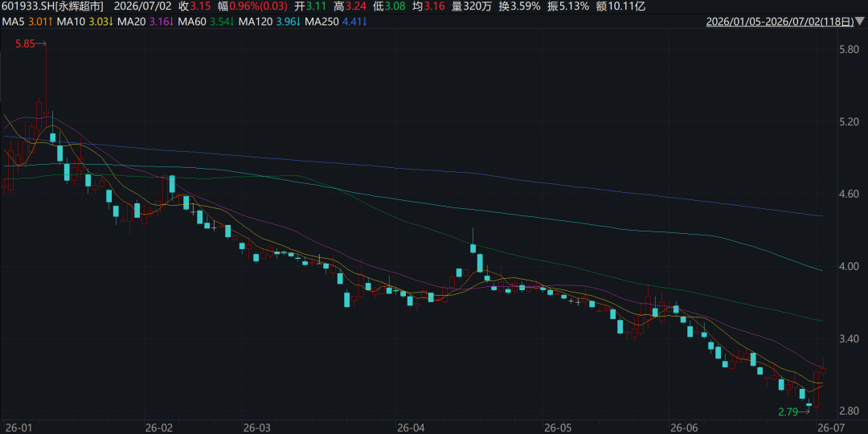This screenshot has height=434, width=868.
Task: Open the date range dropdown arrow
Action: point(861,23)
